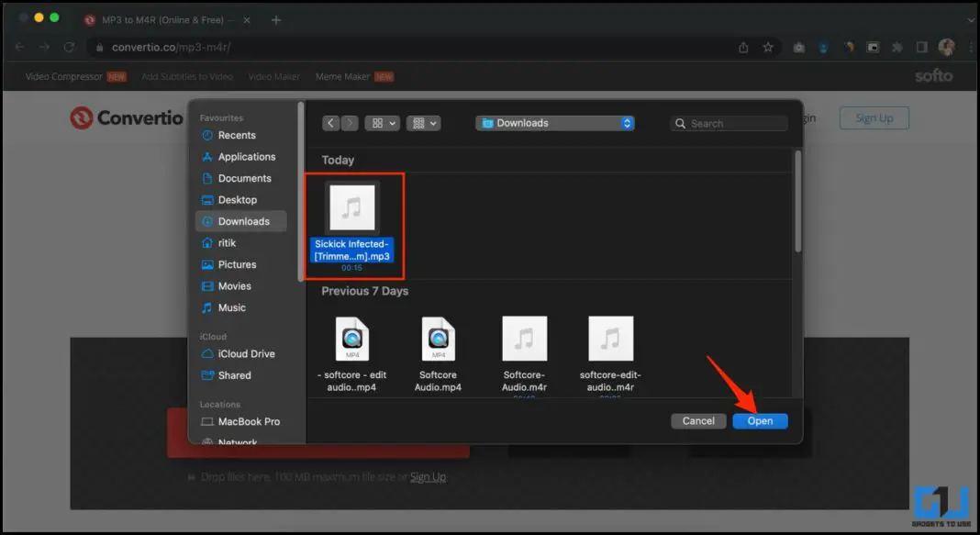Select Recents in the sidebar

pyautogui.click(x=237, y=135)
